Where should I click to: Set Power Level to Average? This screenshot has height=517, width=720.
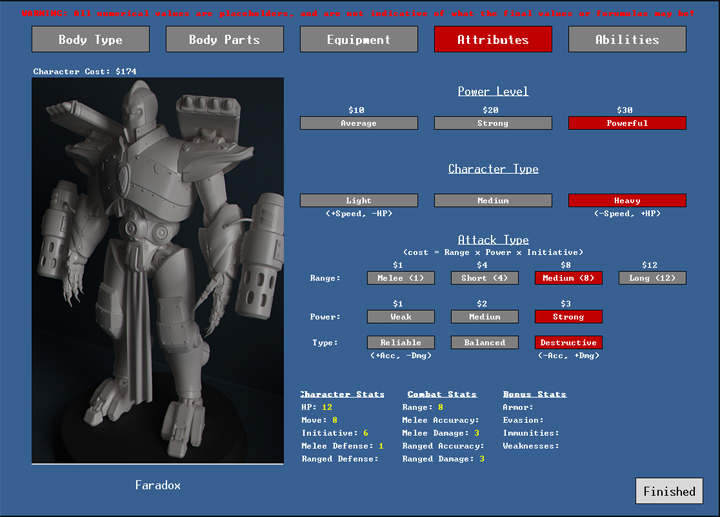click(x=359, y=123)
